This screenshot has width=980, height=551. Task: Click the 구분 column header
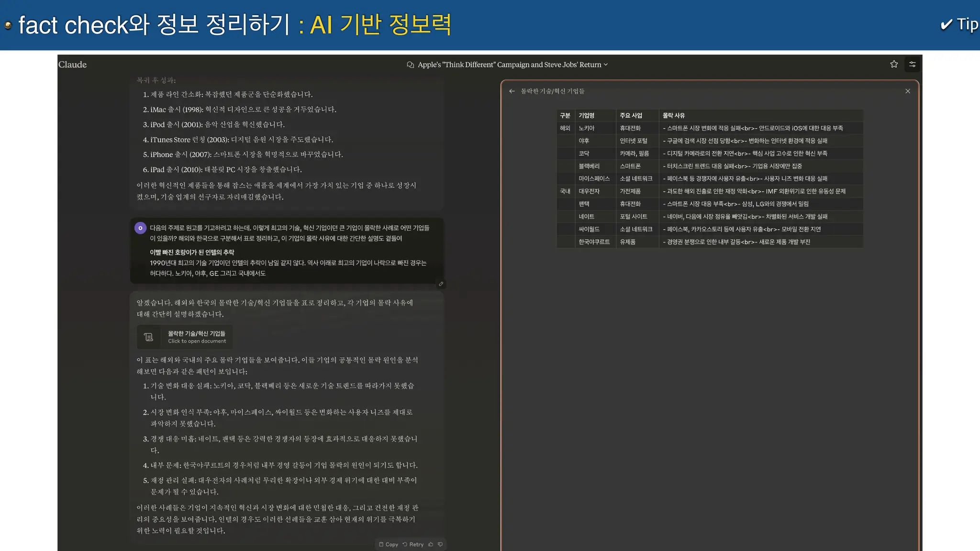(565, 115)
